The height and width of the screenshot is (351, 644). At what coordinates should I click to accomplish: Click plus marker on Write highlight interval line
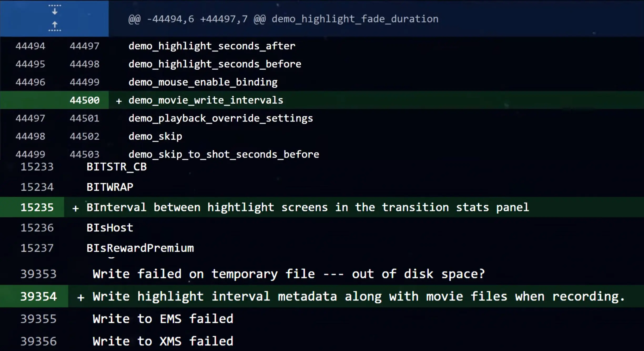point(81,297)
